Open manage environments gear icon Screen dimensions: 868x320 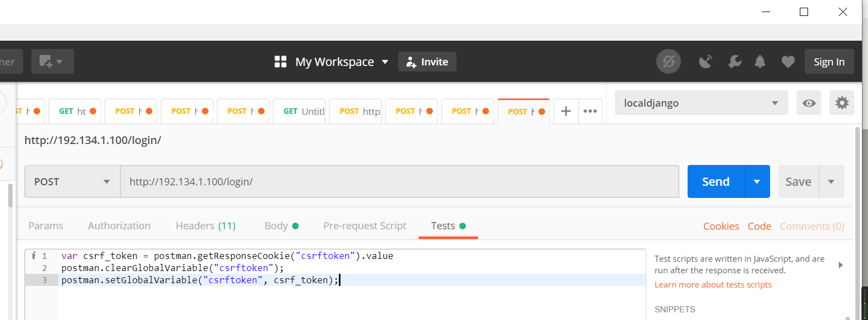pyautogui.click(x=842, y=103)
